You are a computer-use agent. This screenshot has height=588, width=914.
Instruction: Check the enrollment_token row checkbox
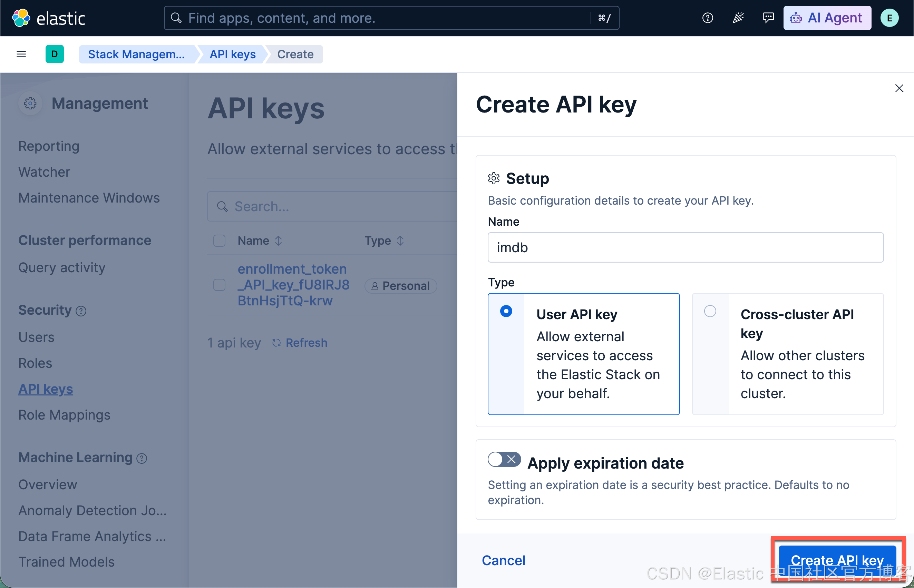click(219, 285)
